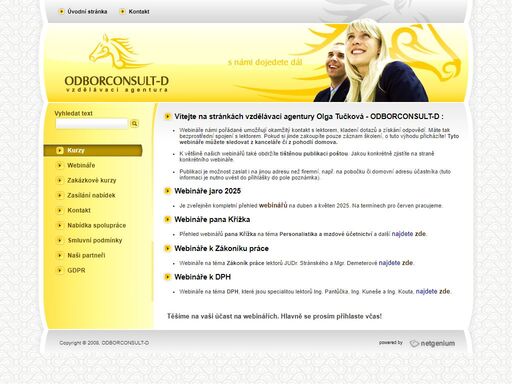512x384 pixels.
Task: Open GDPR sidebar item
Action: [x=76, y=270]
